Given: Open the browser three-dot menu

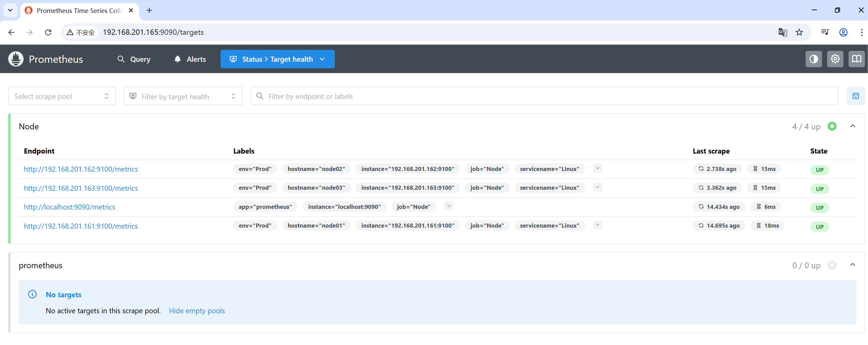Looking at the screenshot, I should [x=861, y=32].
